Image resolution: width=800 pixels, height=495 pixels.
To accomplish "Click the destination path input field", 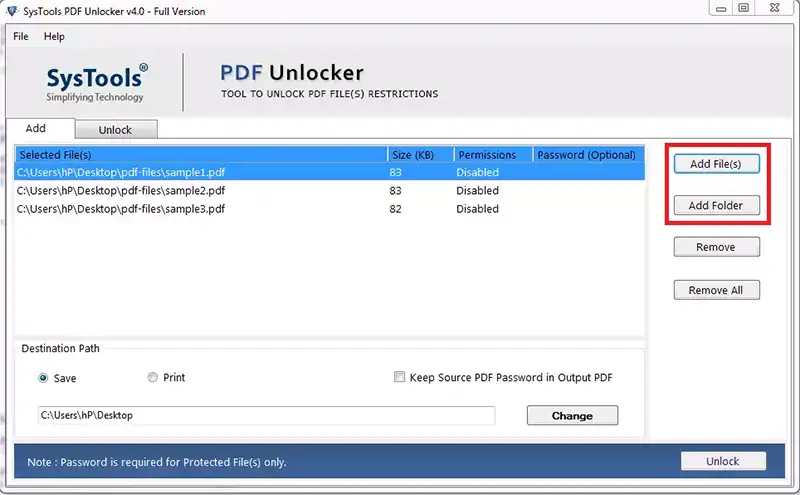I will [x=266, y=415].
